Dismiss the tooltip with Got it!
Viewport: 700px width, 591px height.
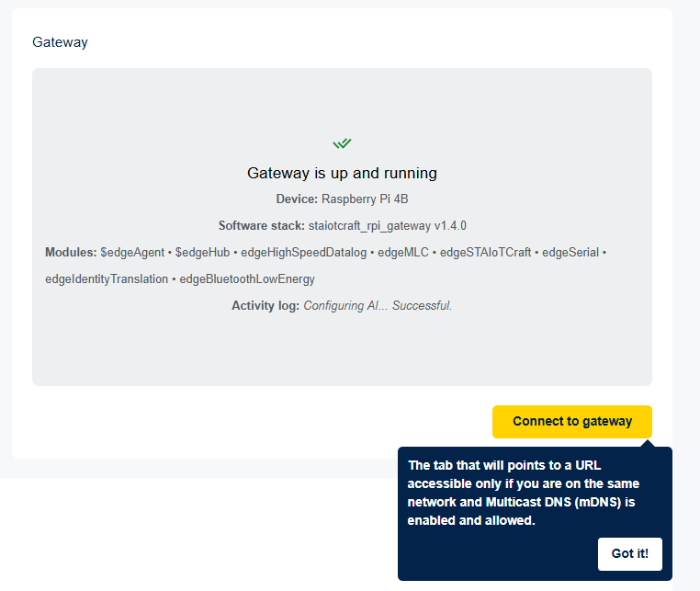[x=629, y=553]
